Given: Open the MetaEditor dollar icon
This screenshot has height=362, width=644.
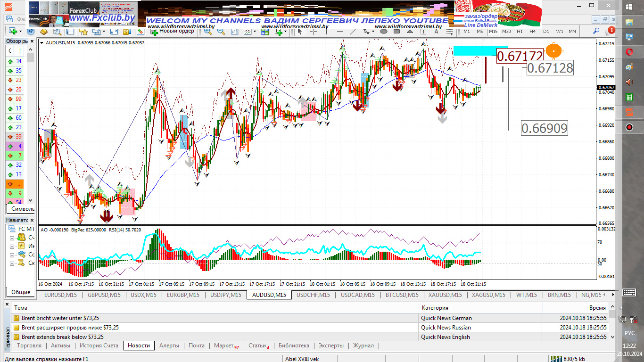Looking at the screenshot, I should pyautogui.click(x=126, y=32).
